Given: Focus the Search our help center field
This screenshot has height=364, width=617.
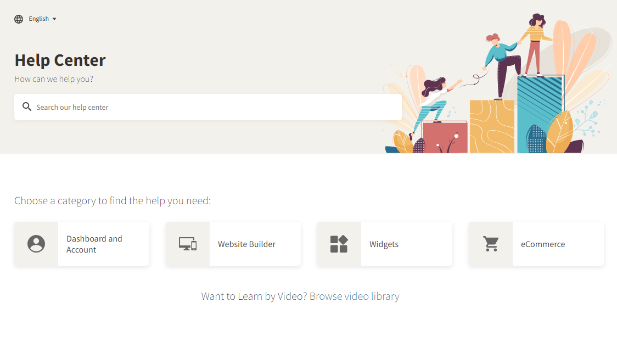Looking at the screenshot, I should tap(207, 107).
